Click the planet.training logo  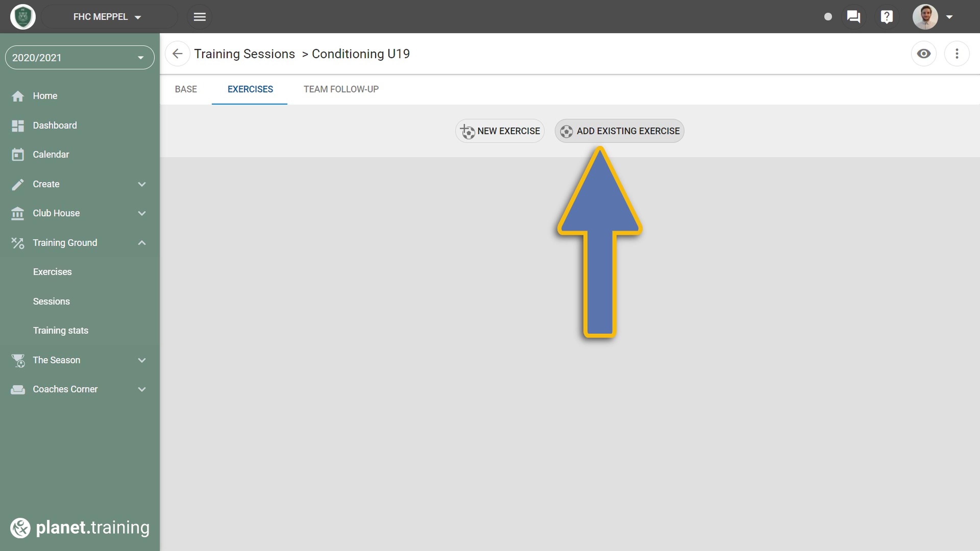[x=80, y=528]
